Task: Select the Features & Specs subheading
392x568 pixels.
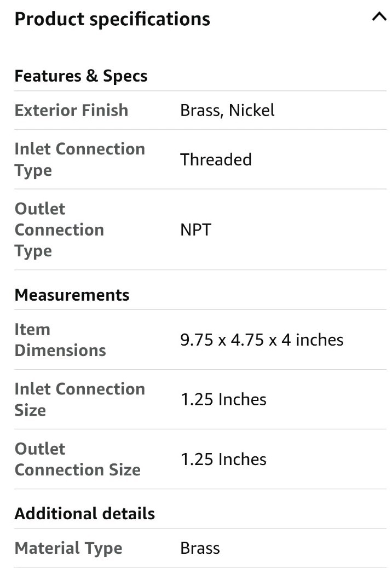Action: pos(81,76)
